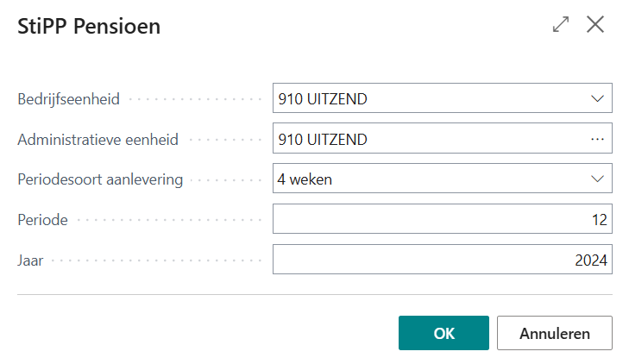The height and width of the screenshot is (364, 629).
Task: Click the Administratieve eenheid label text
Action: coord(97,139)
